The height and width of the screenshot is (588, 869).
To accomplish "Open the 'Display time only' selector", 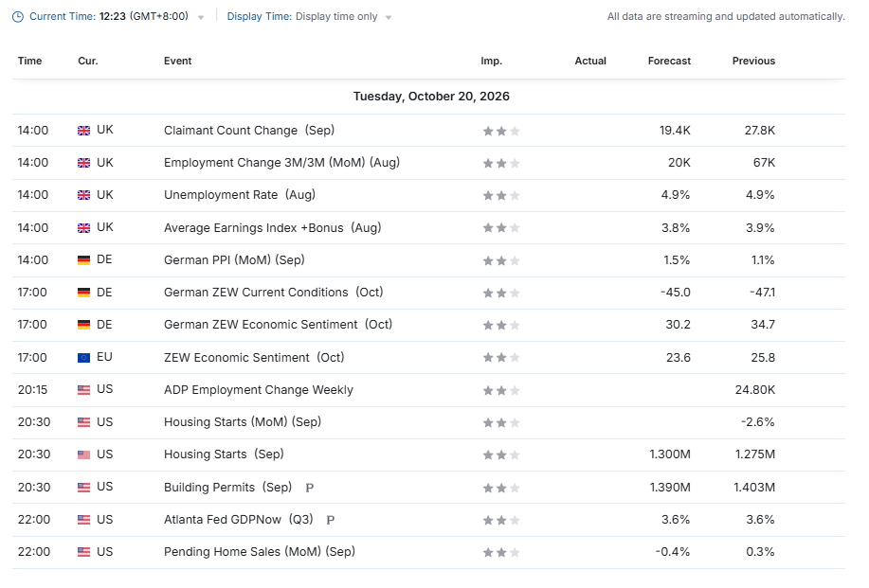I will (x=336, y=17).
